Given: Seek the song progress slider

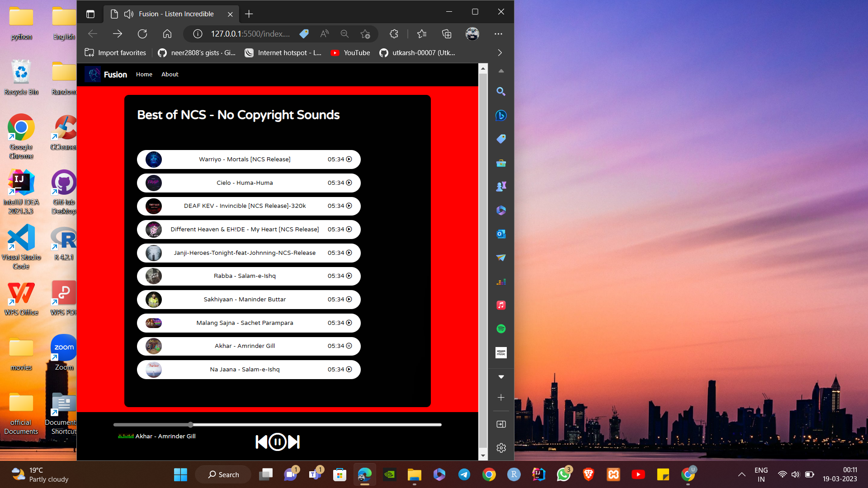Looking at the screenshot, I should tap(277, 425).
